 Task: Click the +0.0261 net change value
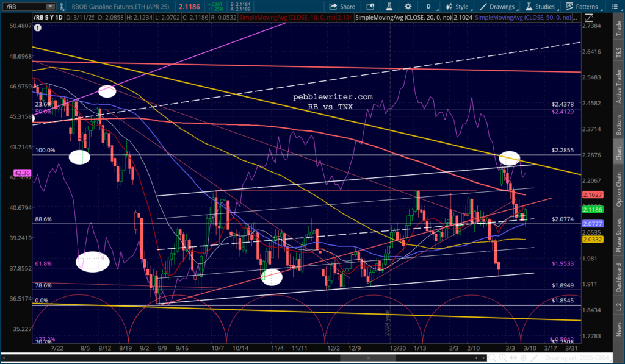[215, 4]
